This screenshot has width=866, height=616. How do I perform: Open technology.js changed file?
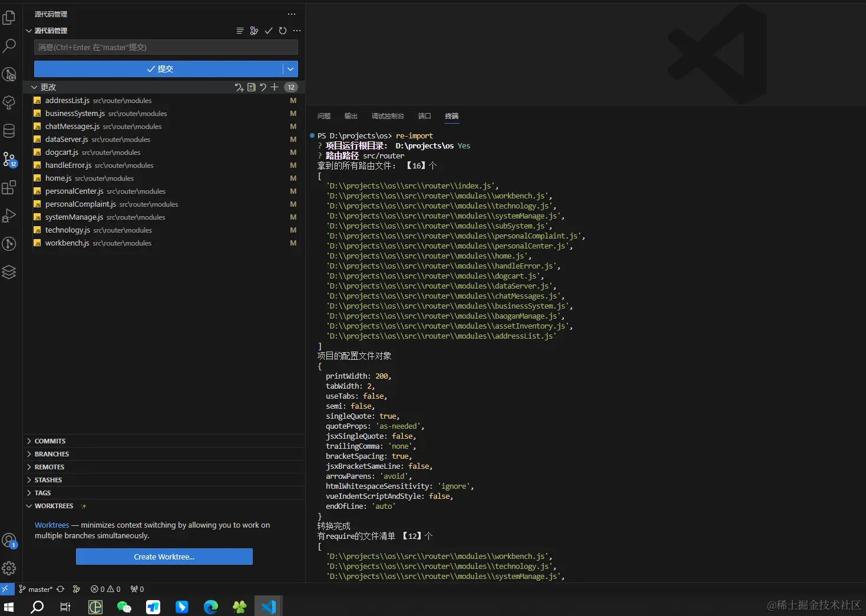(164, 230)
